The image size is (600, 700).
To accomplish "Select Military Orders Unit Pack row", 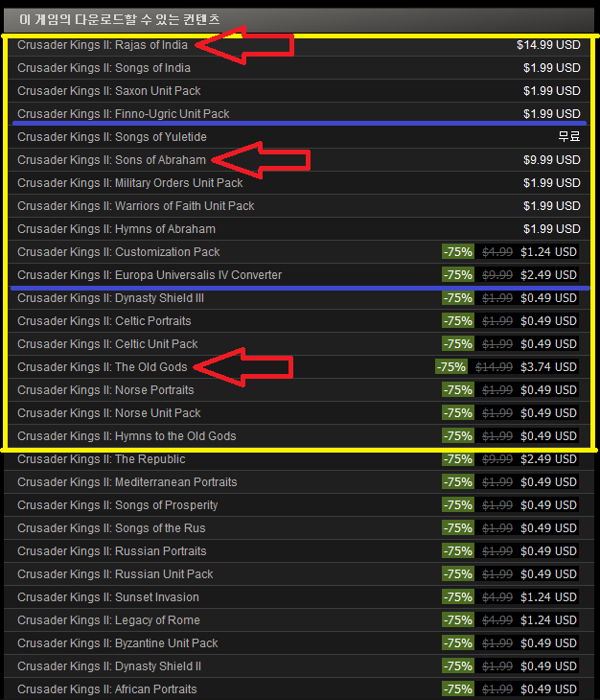I will click(299, 183).
